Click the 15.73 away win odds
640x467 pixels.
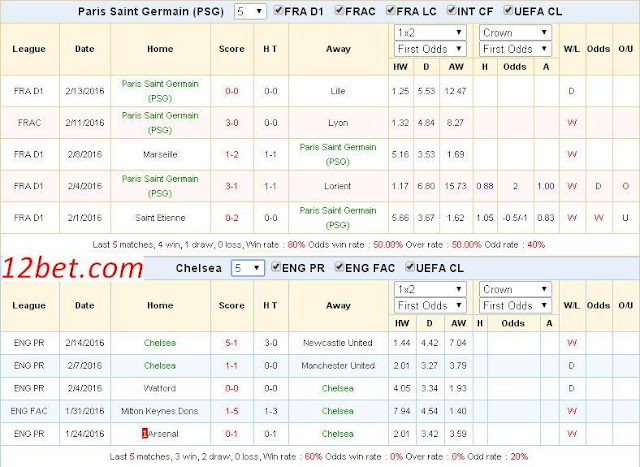tap(455, 186)
